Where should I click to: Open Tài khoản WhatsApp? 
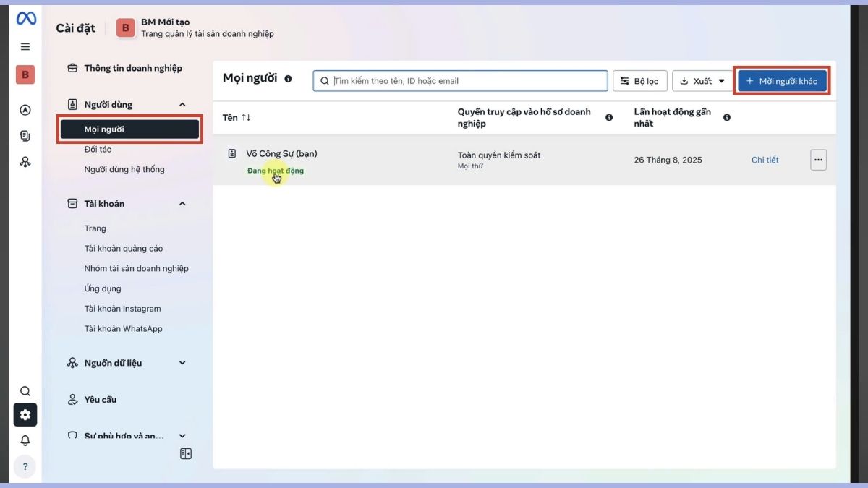123,329
